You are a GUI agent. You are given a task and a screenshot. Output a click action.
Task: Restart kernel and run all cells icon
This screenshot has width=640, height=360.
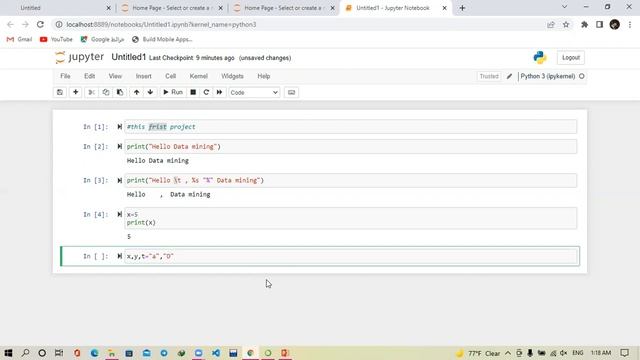pos(219,92)
